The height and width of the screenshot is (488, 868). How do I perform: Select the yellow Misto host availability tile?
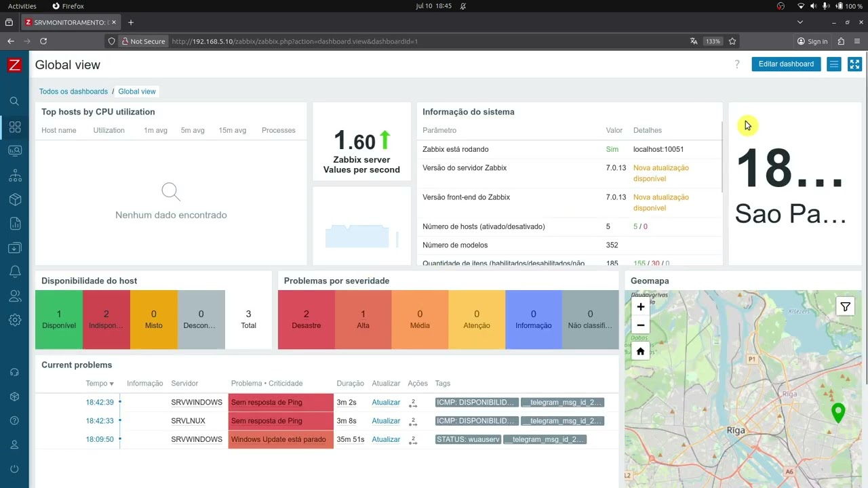pos(154,320)
